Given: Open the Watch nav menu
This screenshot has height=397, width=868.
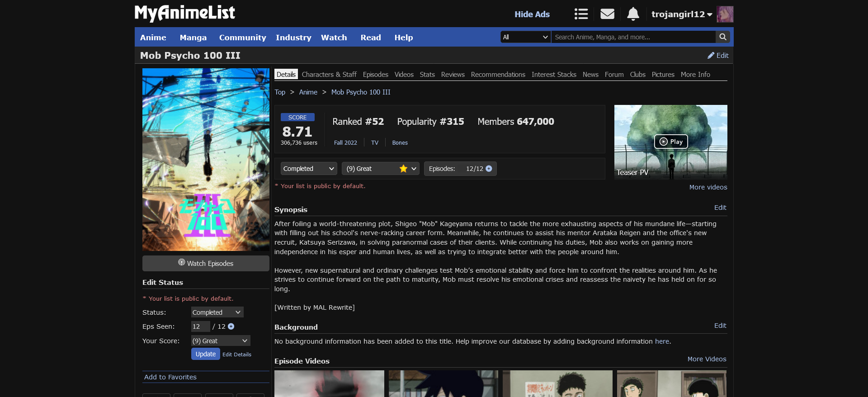Looking at the screenshot, I should pyautogui.click(x=334, y=38).
